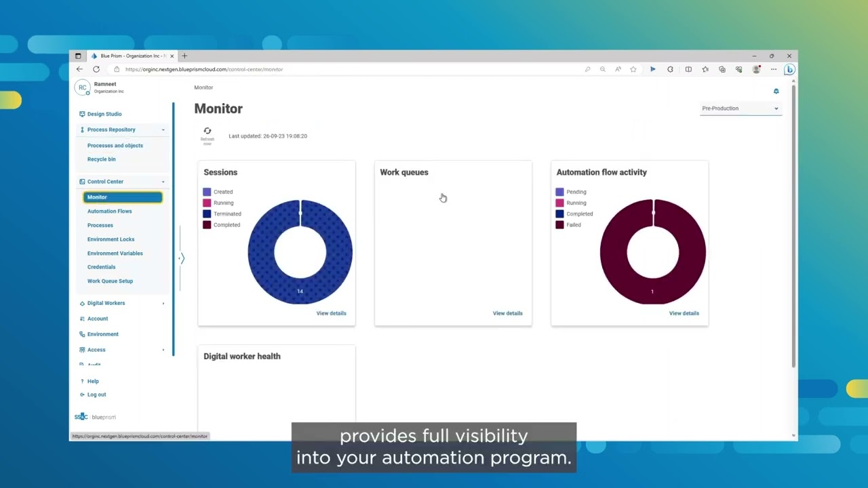Click the Created legend swatch in Sessions

click(207, 192)
